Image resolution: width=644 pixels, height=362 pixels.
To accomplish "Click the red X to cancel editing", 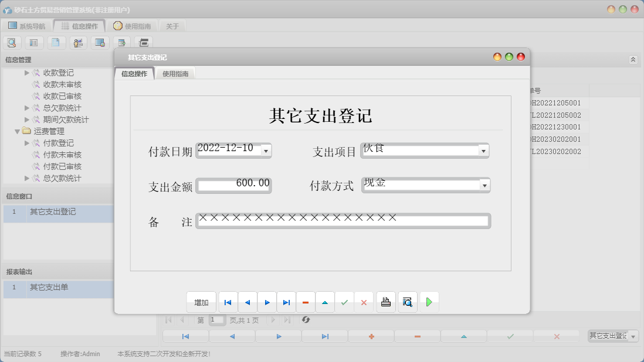I will tap(364, 301).
